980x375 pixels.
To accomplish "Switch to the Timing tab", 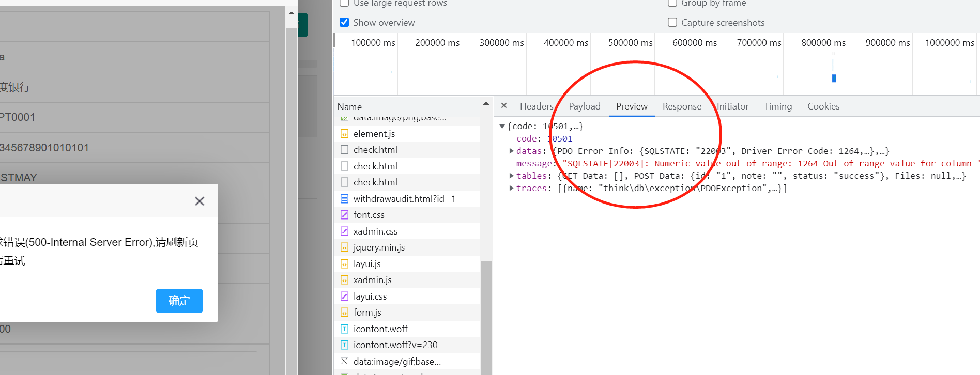I will click(x=778, y=106).
